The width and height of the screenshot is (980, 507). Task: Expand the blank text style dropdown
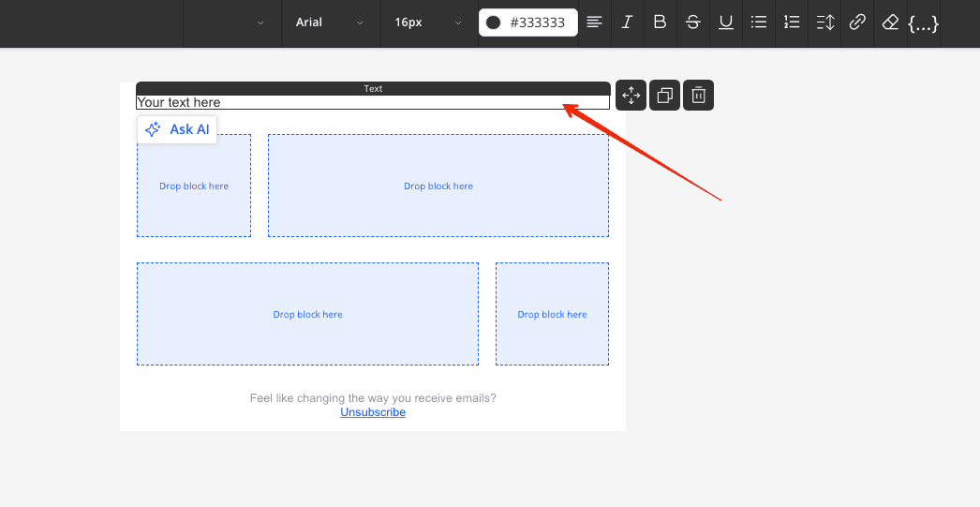232,22
